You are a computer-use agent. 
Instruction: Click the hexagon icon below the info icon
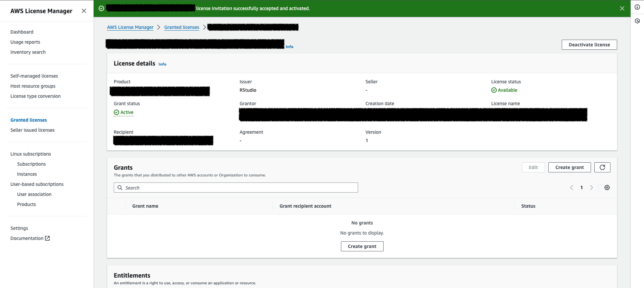click(637, 21)
